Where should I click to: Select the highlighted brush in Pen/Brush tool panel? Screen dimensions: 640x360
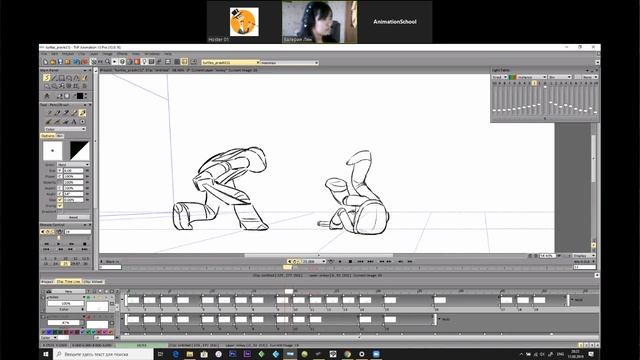click(x=82, y=113)
